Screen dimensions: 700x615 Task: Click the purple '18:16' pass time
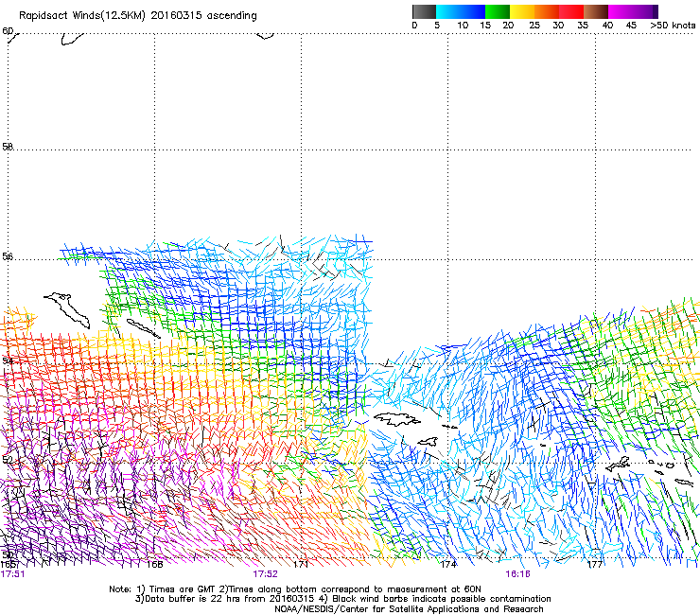(517, 574)
